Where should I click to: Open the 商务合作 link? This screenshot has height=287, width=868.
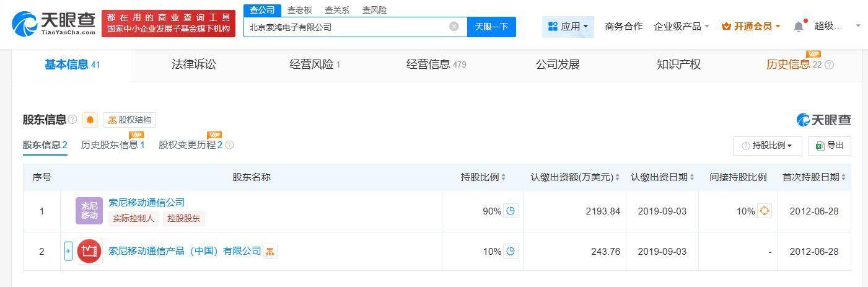click(623, 27)
